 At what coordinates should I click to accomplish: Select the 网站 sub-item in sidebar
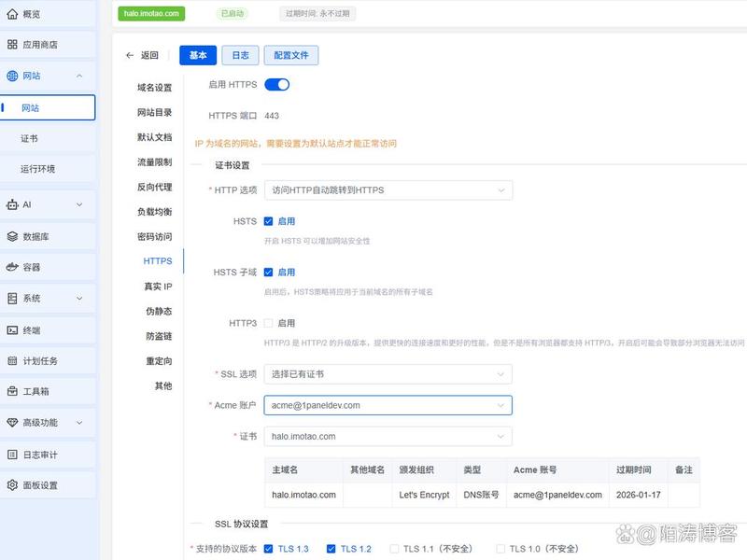pos(48,107)
